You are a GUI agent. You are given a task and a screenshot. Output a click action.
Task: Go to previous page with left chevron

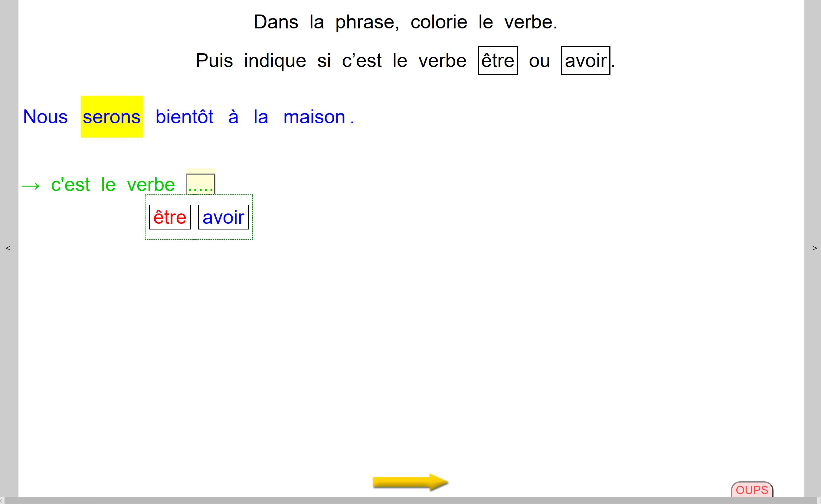coord(8,248)
